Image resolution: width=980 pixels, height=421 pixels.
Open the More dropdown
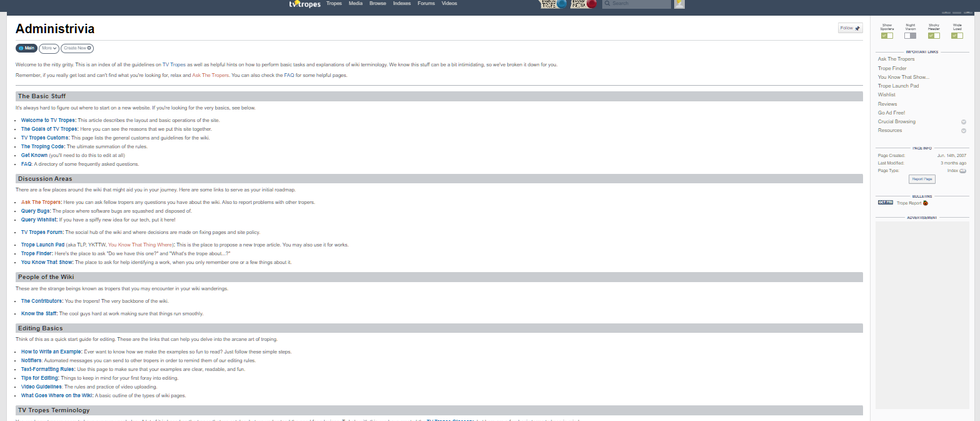49,48
